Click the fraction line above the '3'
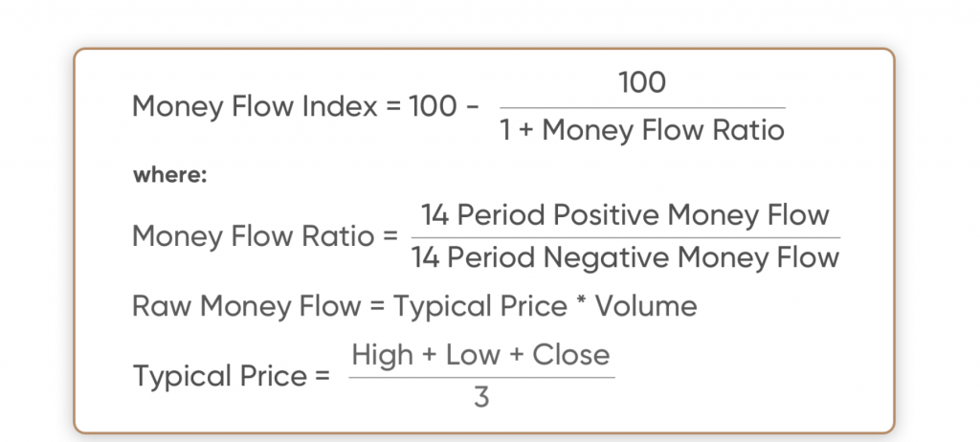980x442 pixels. [482, 377]
